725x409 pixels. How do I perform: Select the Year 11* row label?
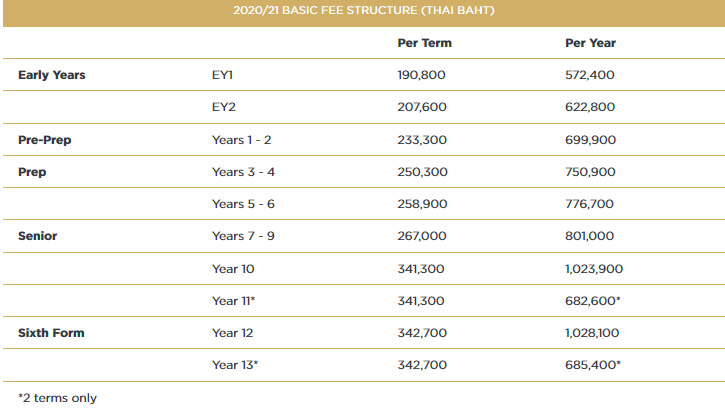pyautogui.click(x=235, y=300)
